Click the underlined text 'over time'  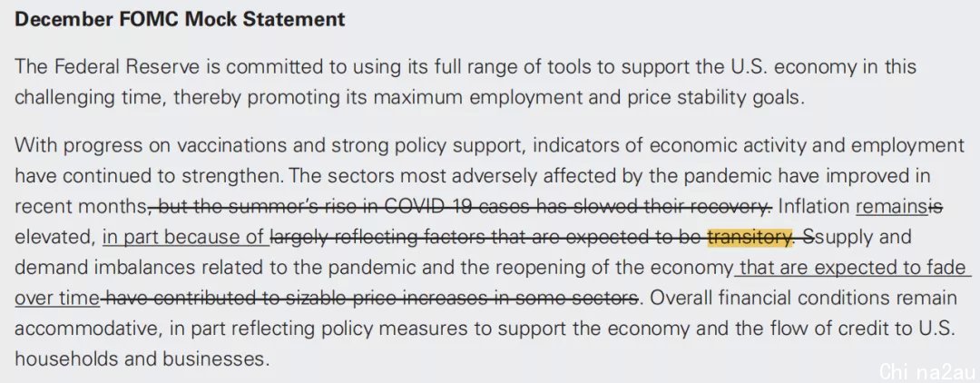point(57,298)
